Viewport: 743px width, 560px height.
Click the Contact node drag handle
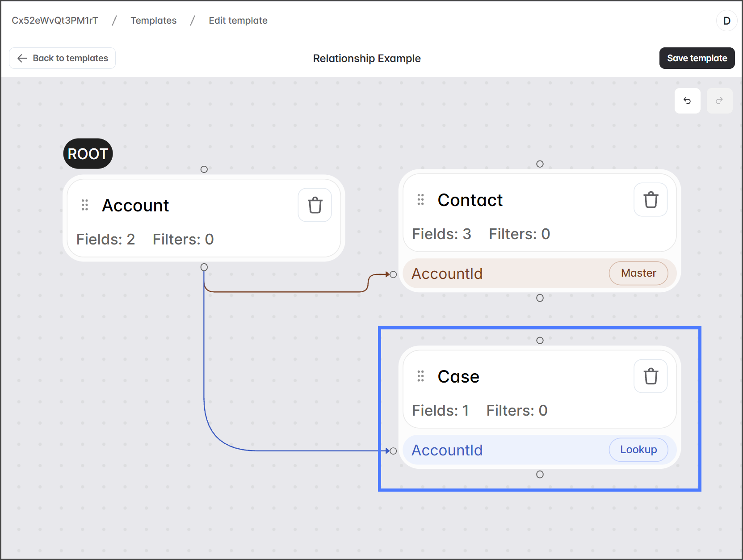pos(420,200)
